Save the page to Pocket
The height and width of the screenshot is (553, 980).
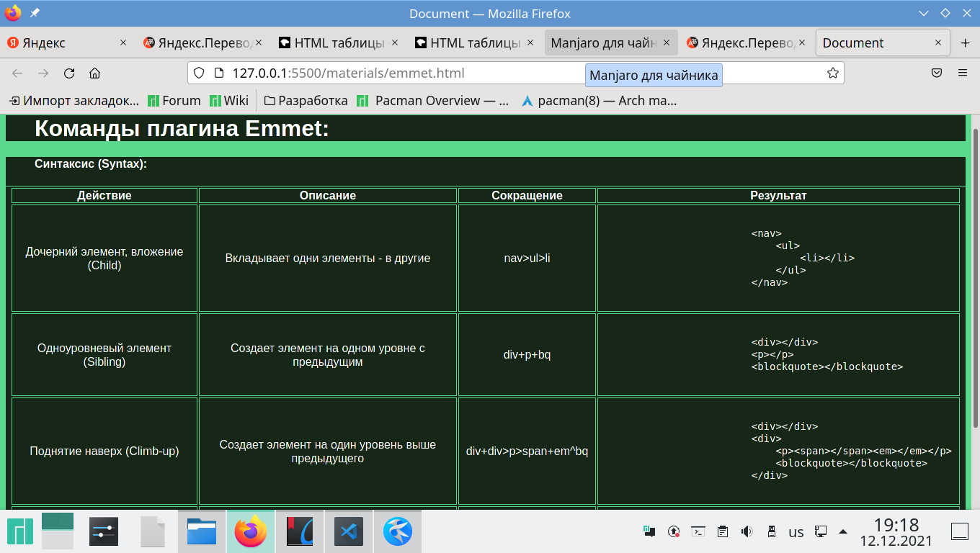click(x=937, y=73)
